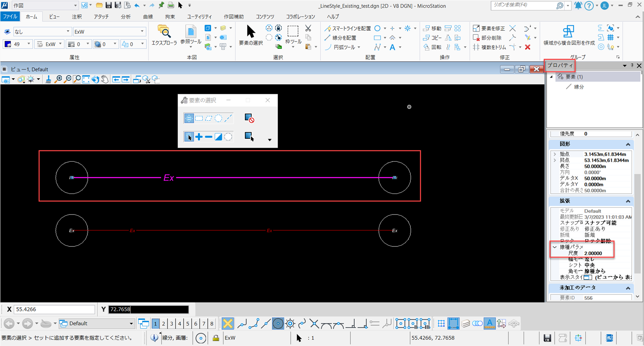Click the zoom in magnifier in view toolbar
This screenshot has width=644, height=346.
59,79
